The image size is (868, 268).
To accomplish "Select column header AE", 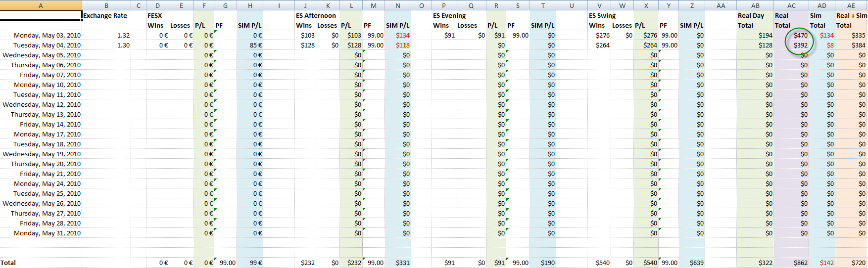I will 851,5.
